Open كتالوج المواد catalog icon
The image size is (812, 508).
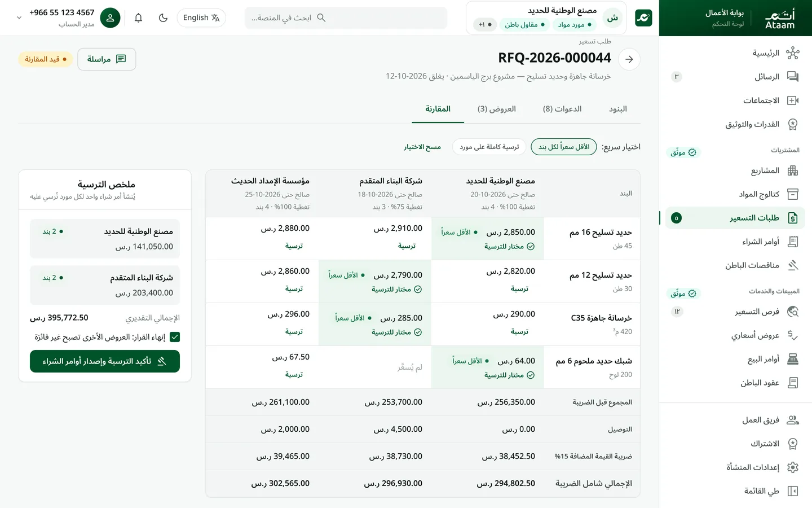coord(792,194)
